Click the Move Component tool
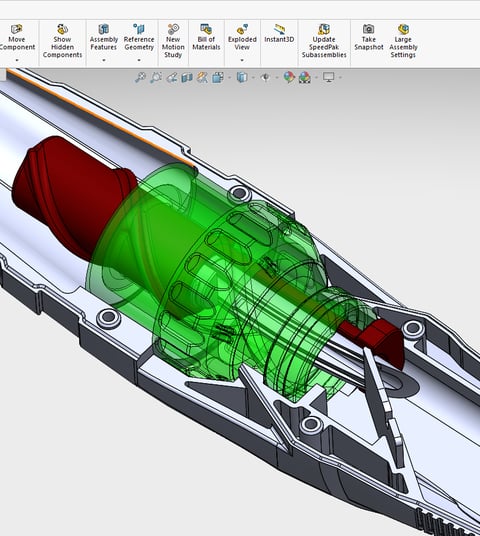This screenshot has height=536, width=480. point(17,38)
